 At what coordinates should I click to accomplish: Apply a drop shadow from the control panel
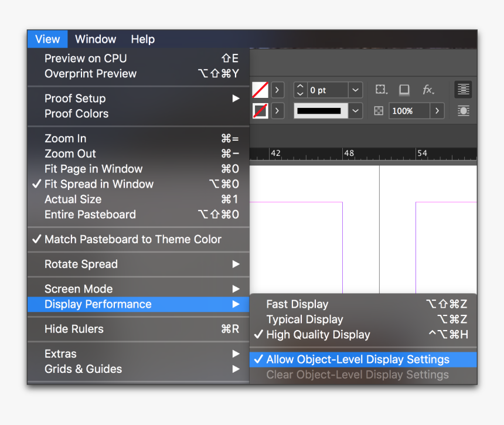[x=404, y=90]
